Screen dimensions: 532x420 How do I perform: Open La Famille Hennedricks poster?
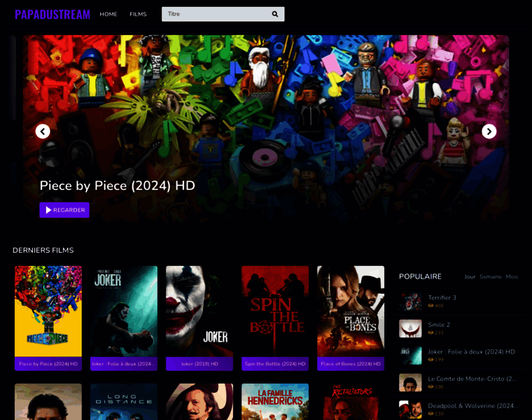coord(275,402)
